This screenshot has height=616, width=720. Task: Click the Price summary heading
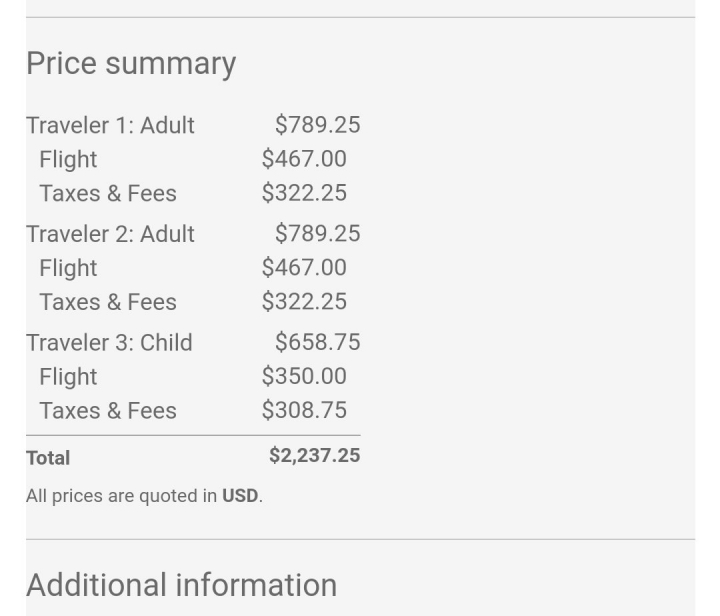(131, 63)
